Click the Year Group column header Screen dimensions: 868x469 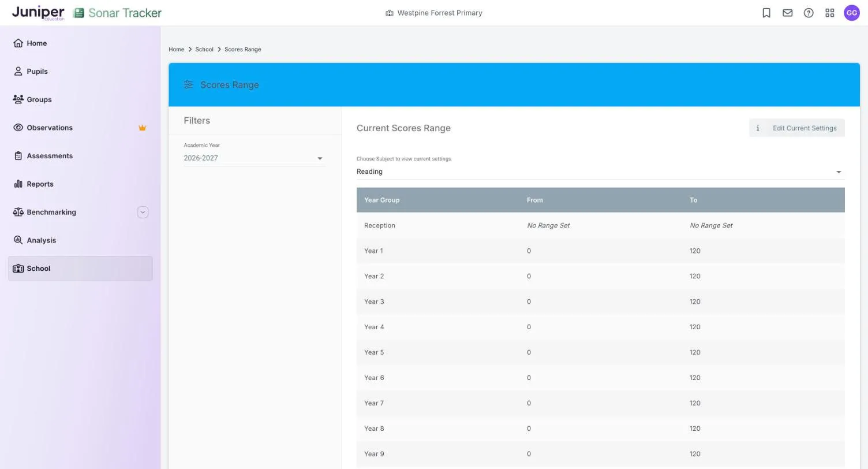tap(382, 200)
